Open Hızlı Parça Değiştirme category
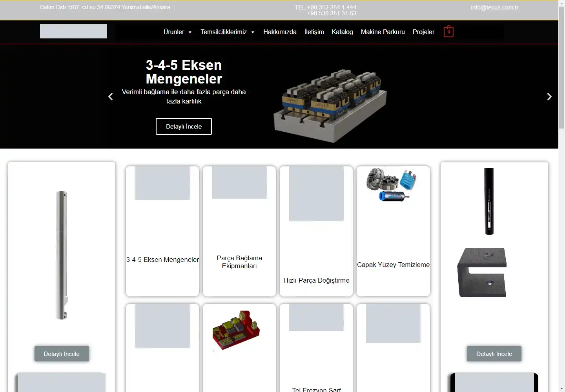The width and height of the screenshot is (565, 392). point(316,231)
